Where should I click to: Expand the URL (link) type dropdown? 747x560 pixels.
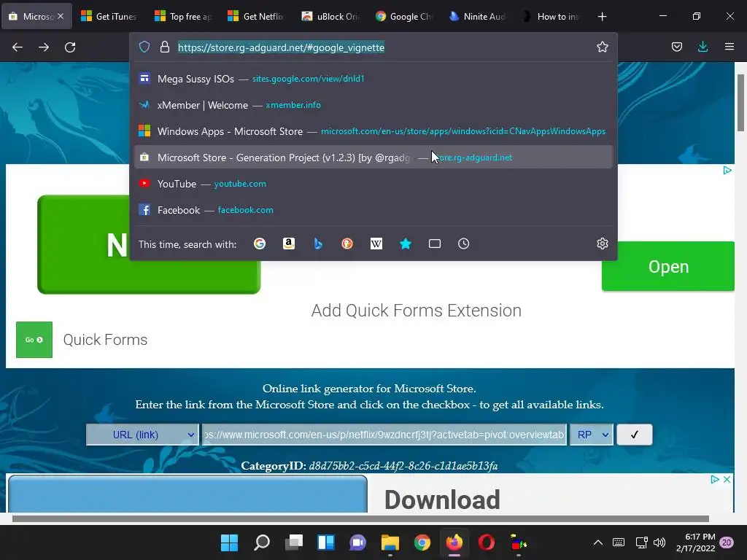(142, 435)
